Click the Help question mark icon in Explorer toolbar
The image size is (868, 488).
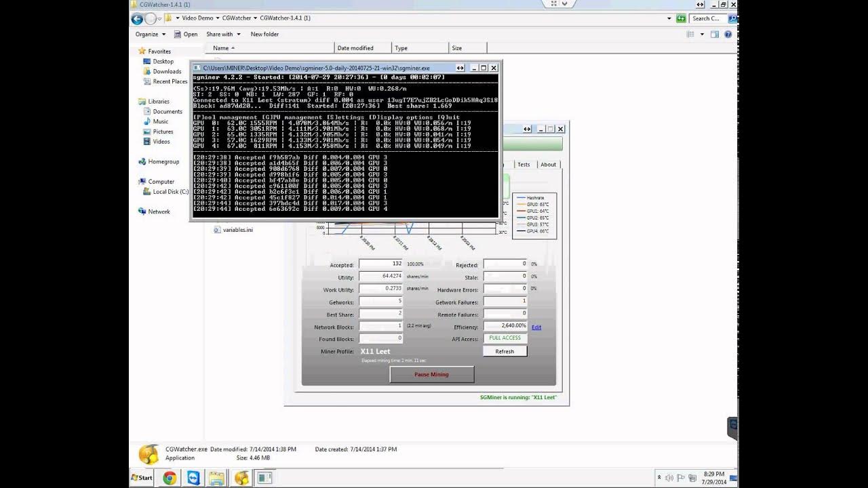tap(728, 34)
